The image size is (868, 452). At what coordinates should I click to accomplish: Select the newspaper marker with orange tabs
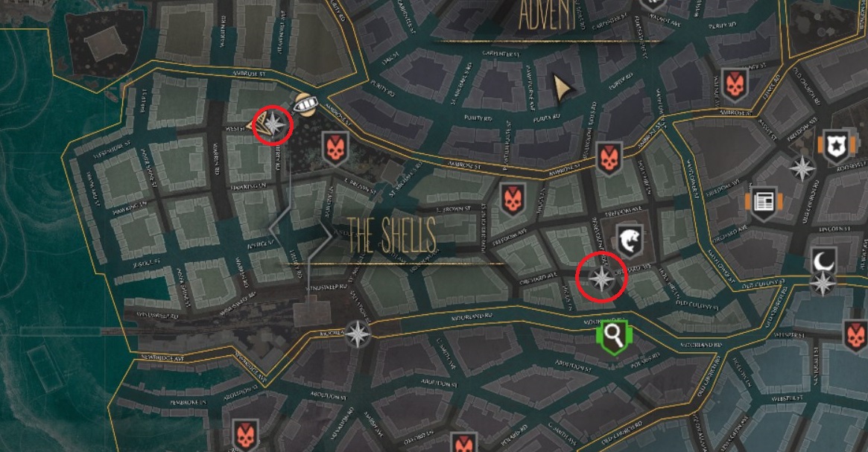click(764, 203)
